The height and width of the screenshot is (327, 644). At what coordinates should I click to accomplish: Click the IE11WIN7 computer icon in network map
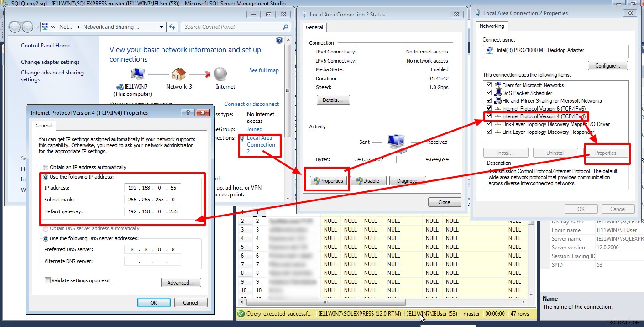click(x=137, y=74)
